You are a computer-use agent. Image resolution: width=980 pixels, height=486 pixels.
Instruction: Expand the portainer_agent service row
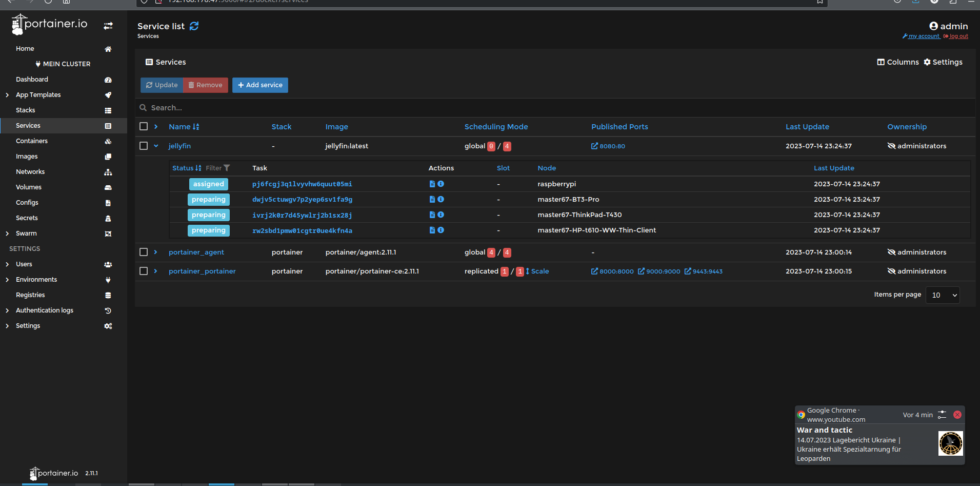pyautogui.click(x=156, y=252)
